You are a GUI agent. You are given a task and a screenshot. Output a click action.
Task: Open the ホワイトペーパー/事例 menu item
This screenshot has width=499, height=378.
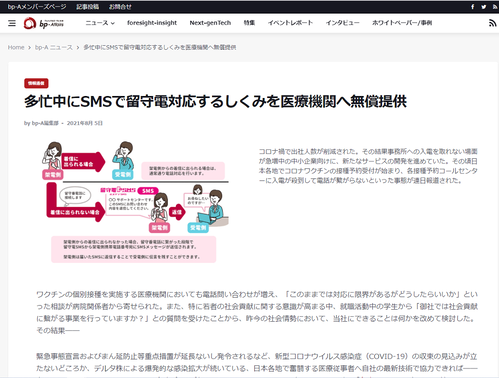pyautogui.click(x=402, y=23)
